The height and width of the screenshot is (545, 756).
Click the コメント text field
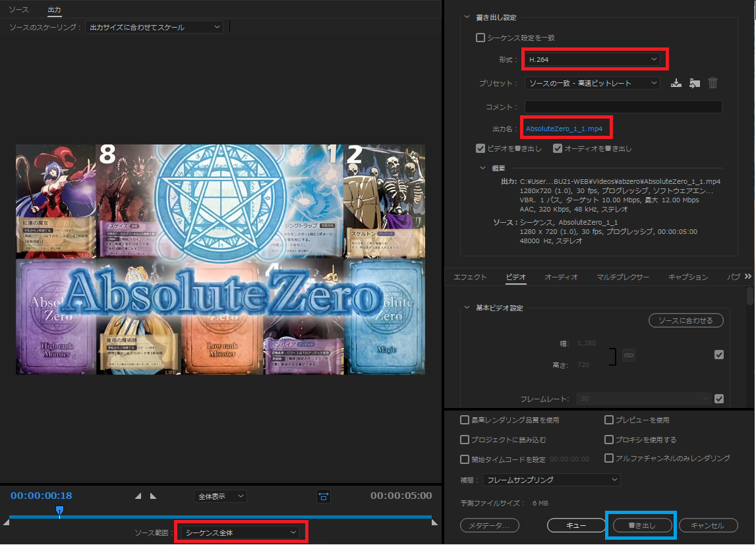623,107
